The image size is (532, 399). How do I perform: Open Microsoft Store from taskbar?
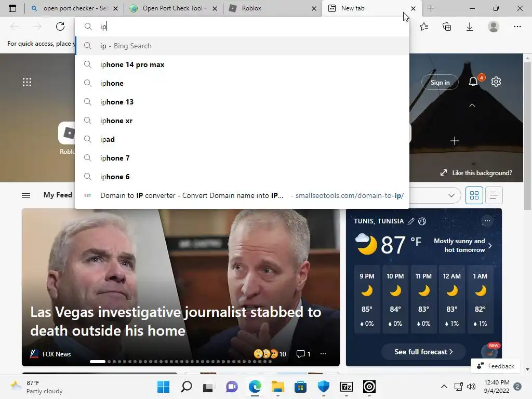(300, 387)
